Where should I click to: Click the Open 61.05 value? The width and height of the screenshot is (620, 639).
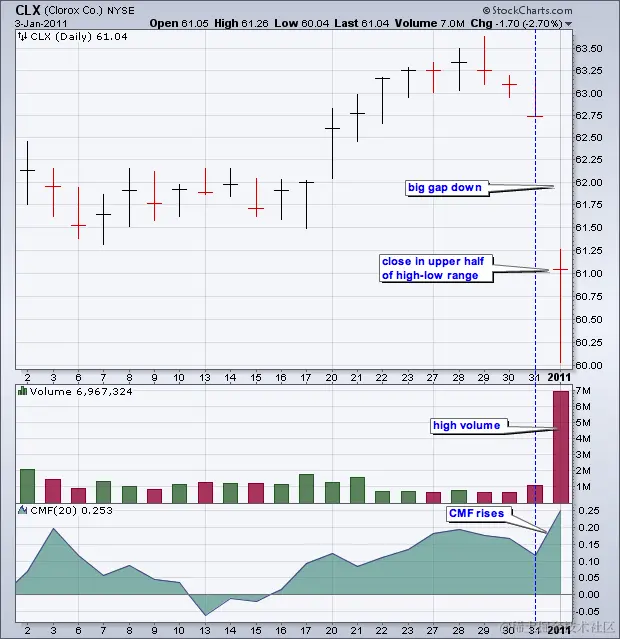coord(179,24)
